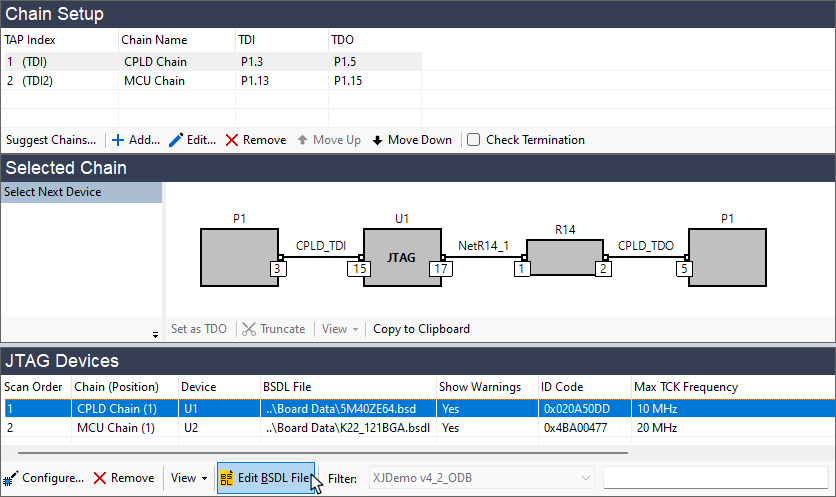Image resolution: width=836 pixels, height=497 pixels.
Task: Click the Edit chain pencil icon
Action: pyautogui.click(x=176, y=140)
